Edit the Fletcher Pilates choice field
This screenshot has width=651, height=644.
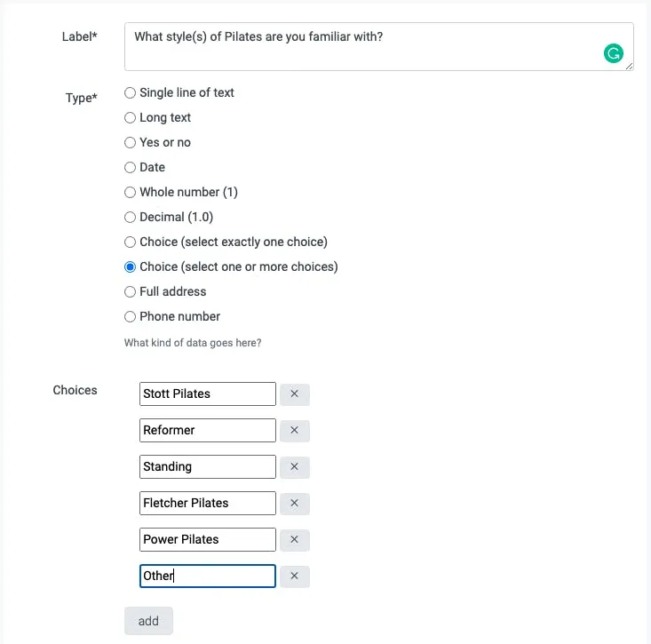pos(208,504)
